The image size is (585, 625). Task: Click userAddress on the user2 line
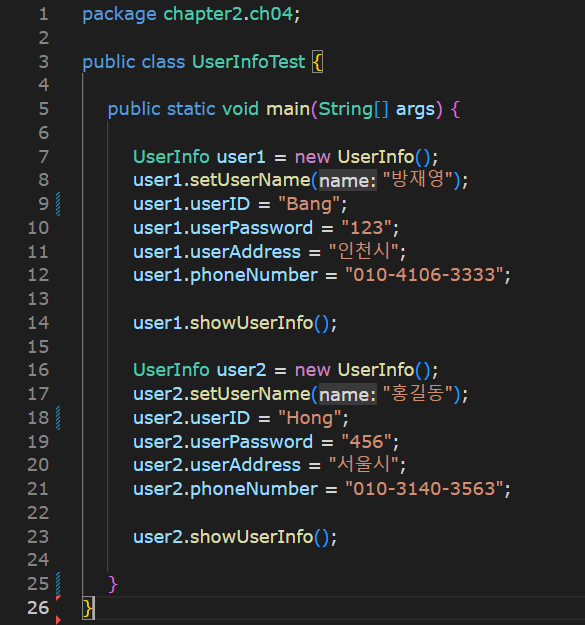point(245,465)
